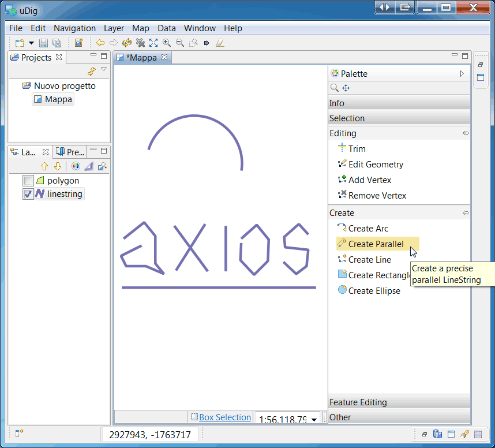Expand the Feature Editing drawer
Image resolution: width=495 pixels, height=448 pixels.
click(x=399, y=402)
